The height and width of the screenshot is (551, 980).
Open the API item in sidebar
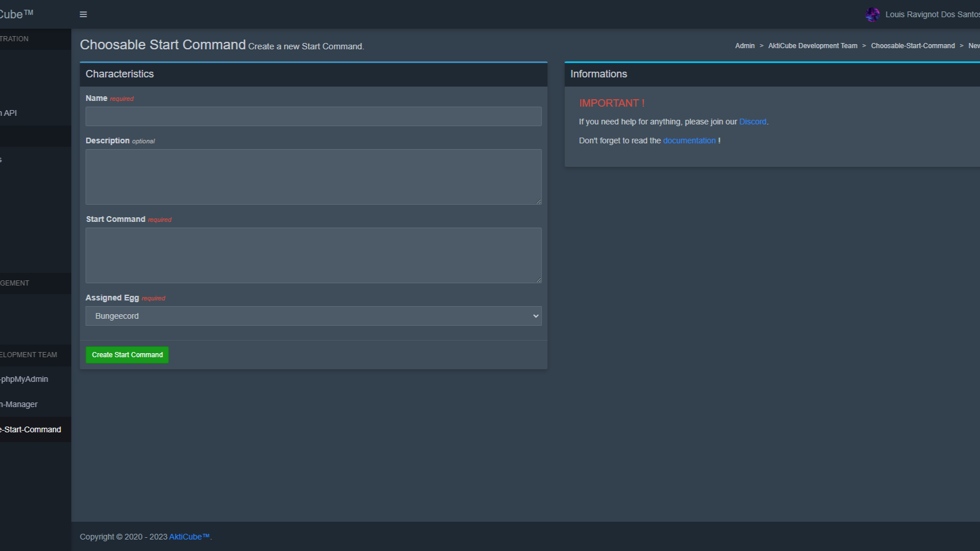[10, 113]
